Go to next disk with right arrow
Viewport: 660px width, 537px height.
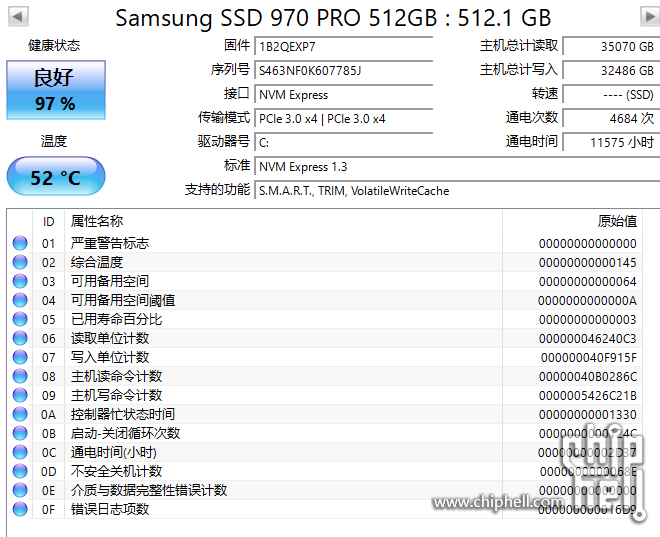650,16
